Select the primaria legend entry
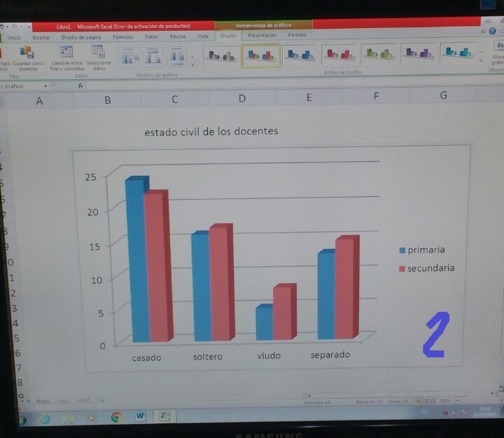 point(422,249)
